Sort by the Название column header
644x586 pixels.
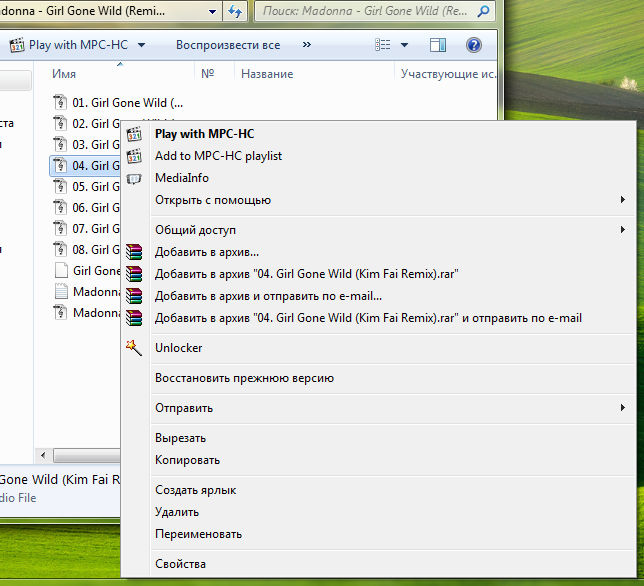point(267,74)
